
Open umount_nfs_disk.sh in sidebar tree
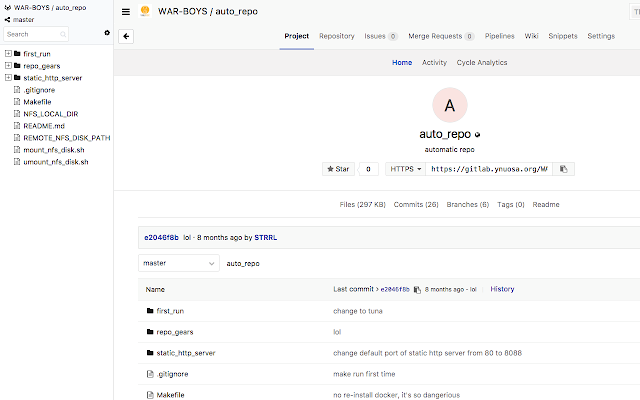pos(56,162)
